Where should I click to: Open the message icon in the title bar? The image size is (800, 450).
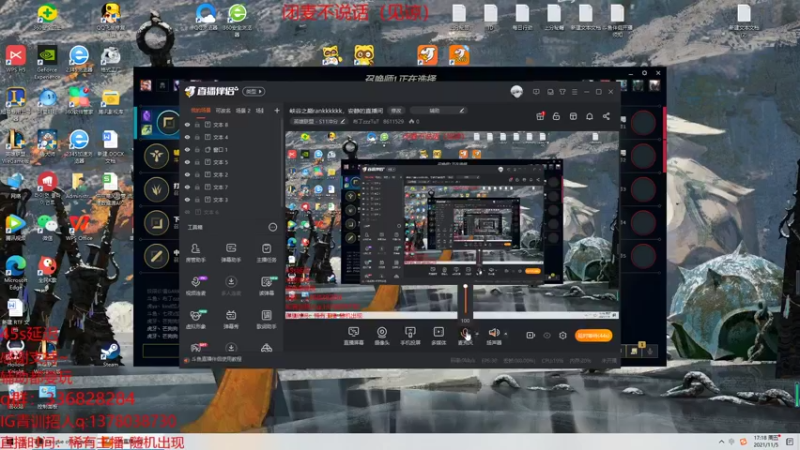536,92
